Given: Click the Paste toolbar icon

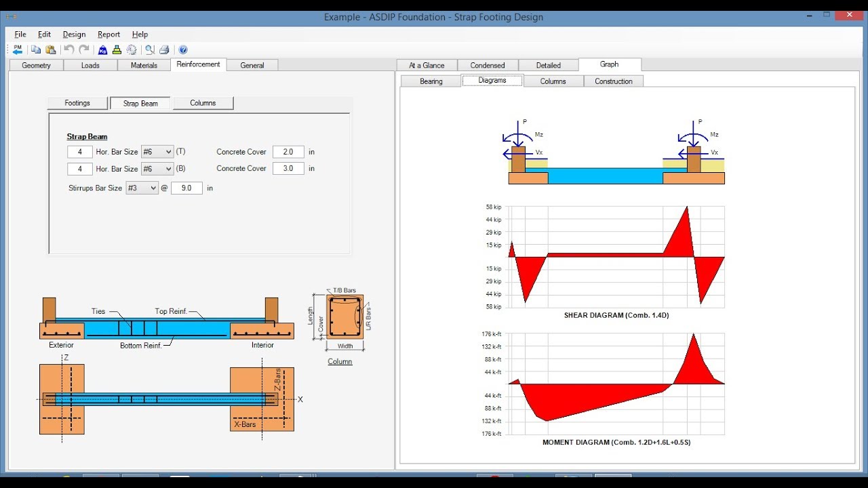Looking at the screenshot, I should (51, 49).
